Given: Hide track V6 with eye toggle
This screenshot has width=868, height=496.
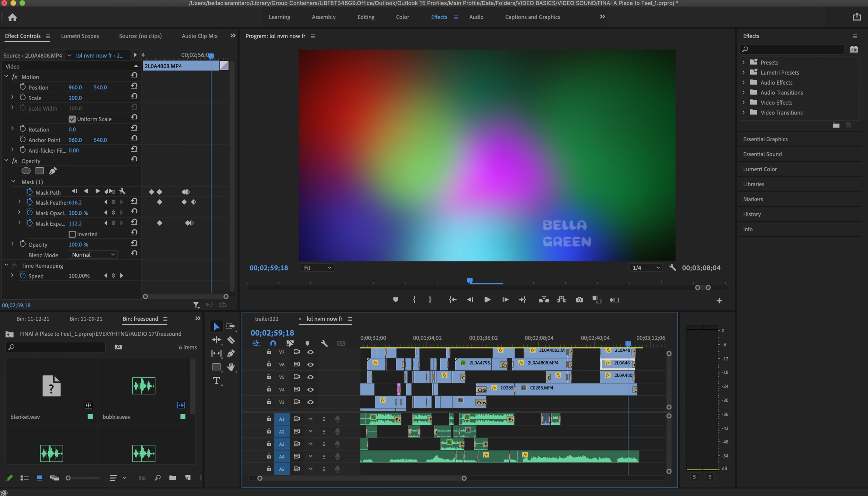Looking at the screenshot, I should (x=310, y=365).
